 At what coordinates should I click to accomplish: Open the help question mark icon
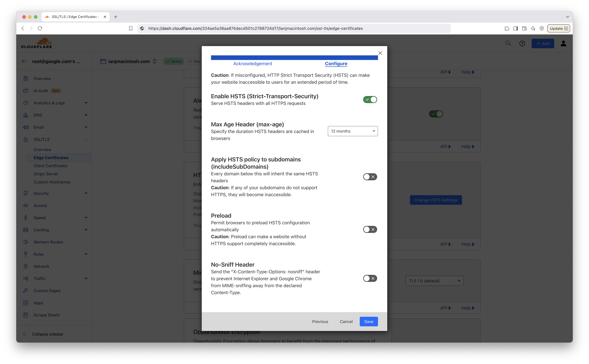522,44
